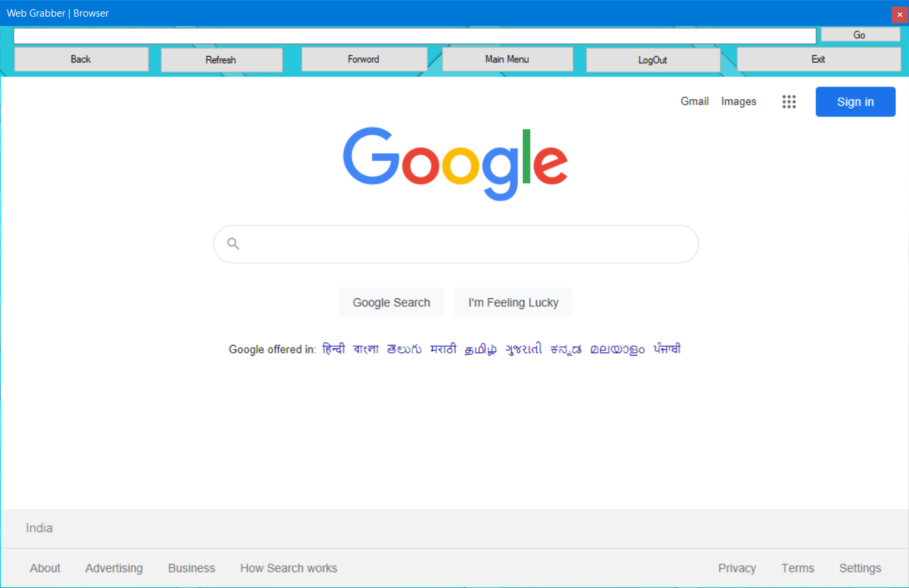This screenshot has height=588, width=909.
Task: Click the Google logo
Action: tap(455, 163)
